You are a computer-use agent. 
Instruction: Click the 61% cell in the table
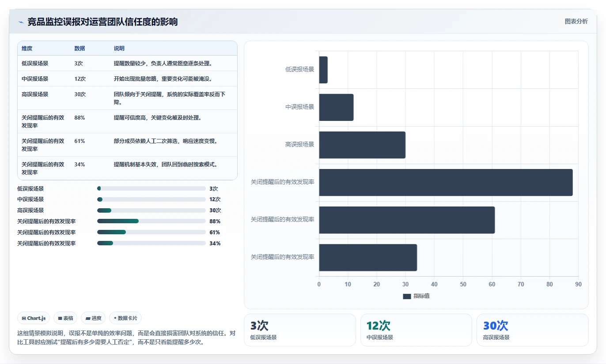click(x=80, y=141)
